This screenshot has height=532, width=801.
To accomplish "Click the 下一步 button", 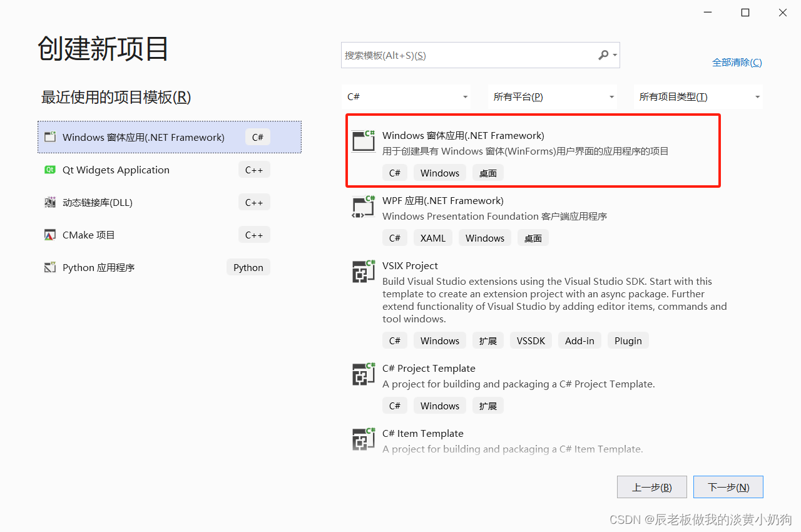I will pos(728,487).
